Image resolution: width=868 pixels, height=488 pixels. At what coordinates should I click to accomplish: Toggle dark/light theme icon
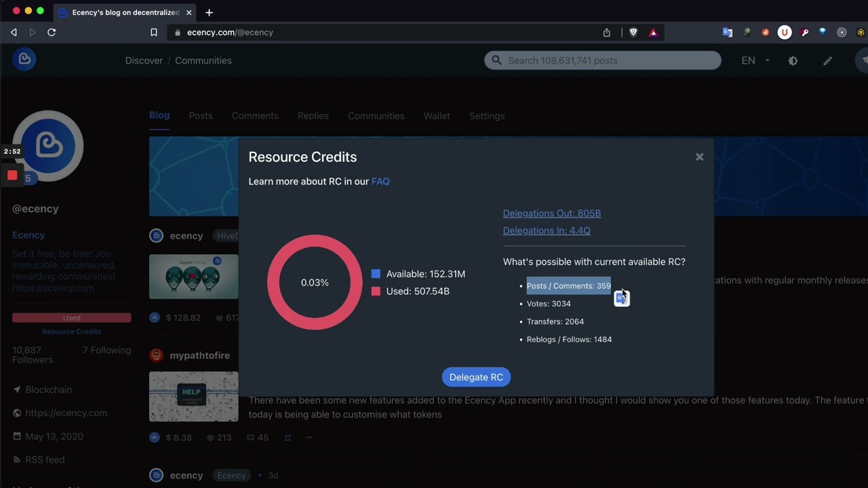793,60
